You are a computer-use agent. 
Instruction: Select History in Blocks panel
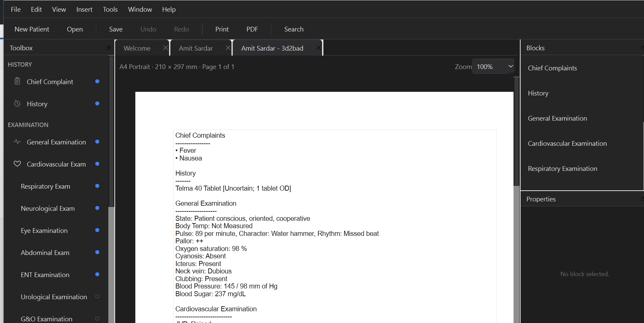coord(538,93)
